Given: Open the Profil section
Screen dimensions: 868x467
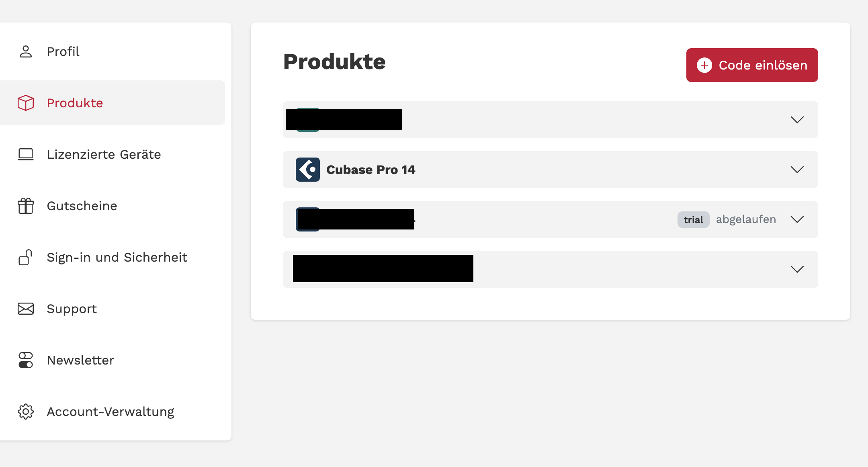Looking at the screenshot, I should point(63,51).
